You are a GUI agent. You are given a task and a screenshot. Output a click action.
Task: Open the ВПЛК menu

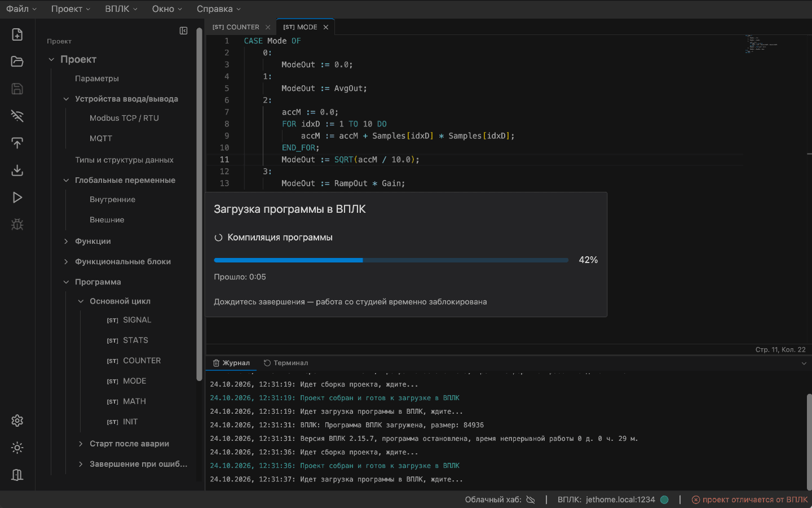(121, 9)
